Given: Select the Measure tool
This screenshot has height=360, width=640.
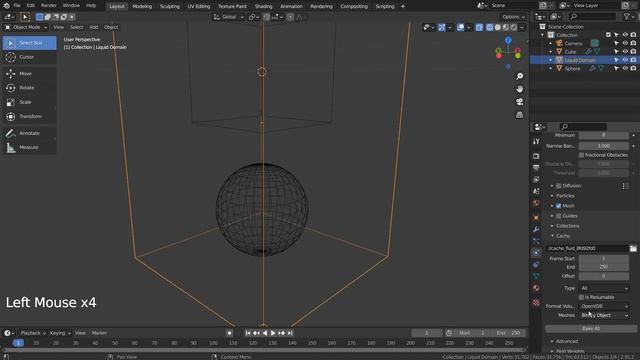Looking at the screenshot, I should click(29, 147).
